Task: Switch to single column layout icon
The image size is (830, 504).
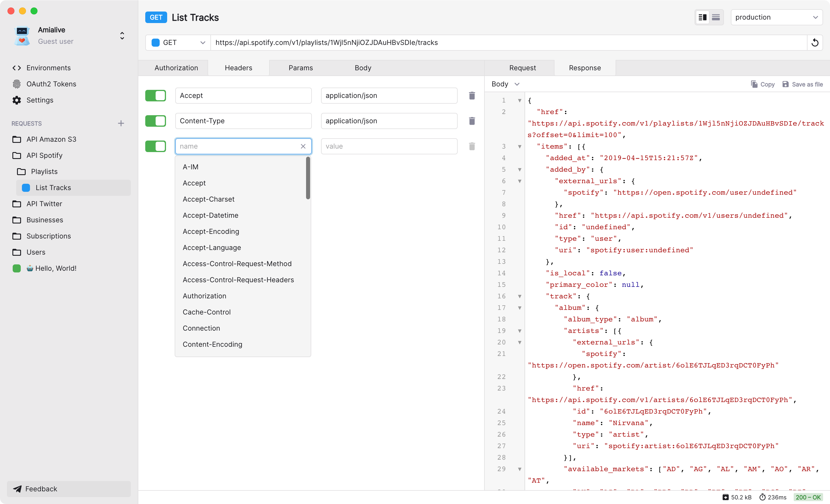Action: point(716,17)
